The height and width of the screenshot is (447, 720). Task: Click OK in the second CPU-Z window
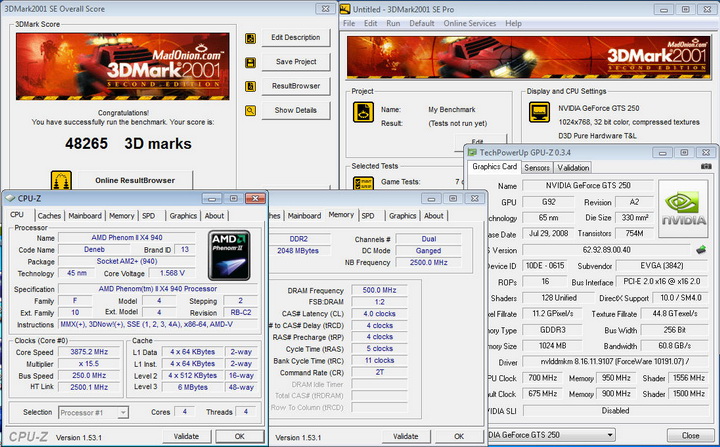(x=459, y=436)
